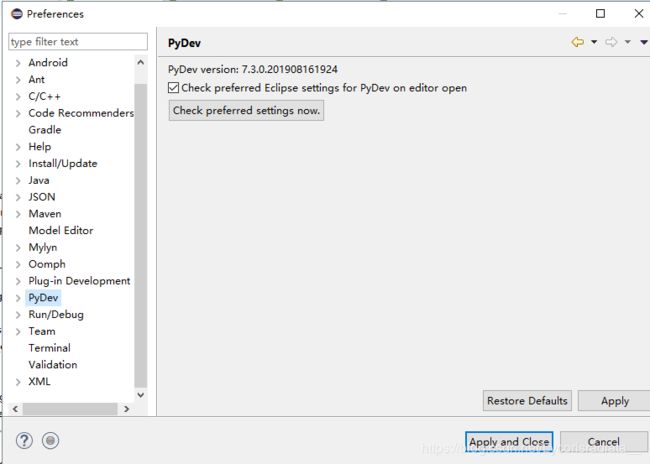The width and height of the screenshot is (650, 464).
Task: Expand the Android tree node
Action: point(18,63)
